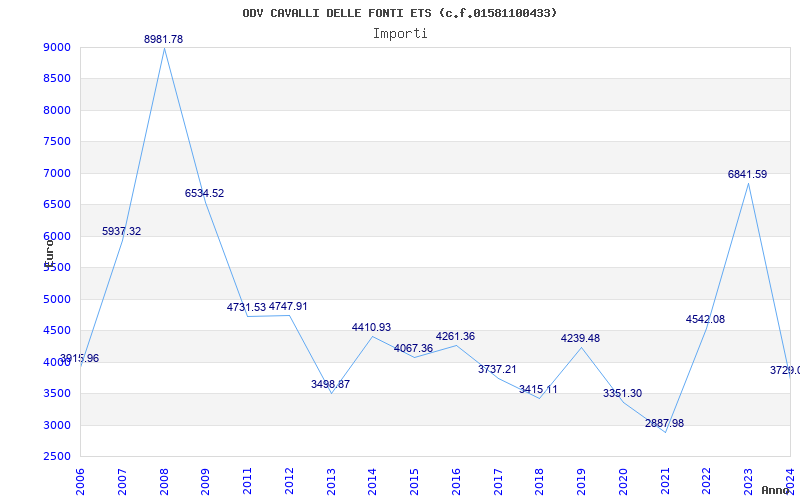Click the 8000 y-axis tick label

tap(57, 110)
